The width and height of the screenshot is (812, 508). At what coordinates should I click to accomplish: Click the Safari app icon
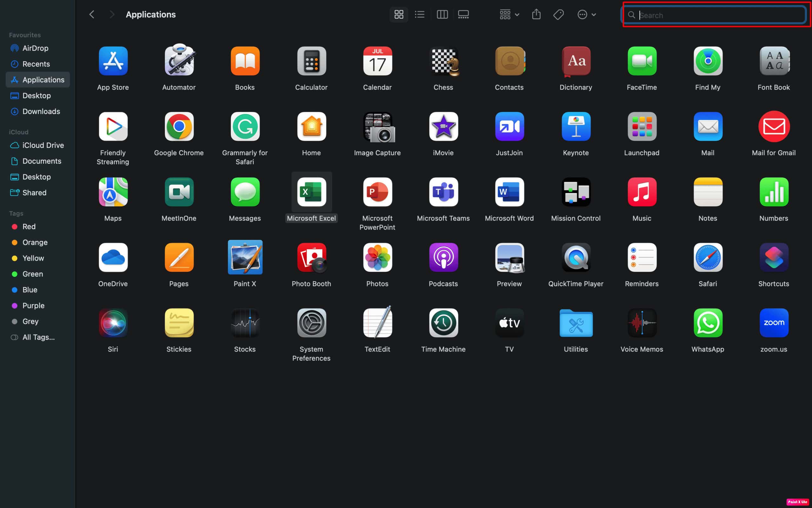coord(708,257)
